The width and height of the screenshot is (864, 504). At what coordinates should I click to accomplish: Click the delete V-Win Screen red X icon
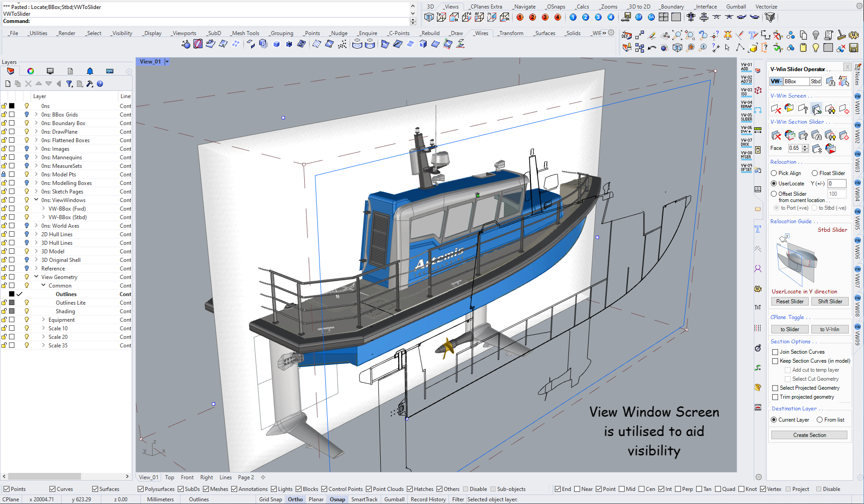(x=776, y=108)
